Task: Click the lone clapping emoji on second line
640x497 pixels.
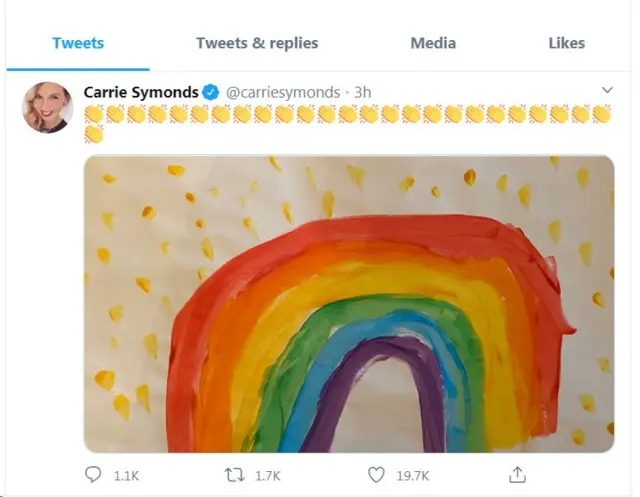Action: (x=93, y=134)
